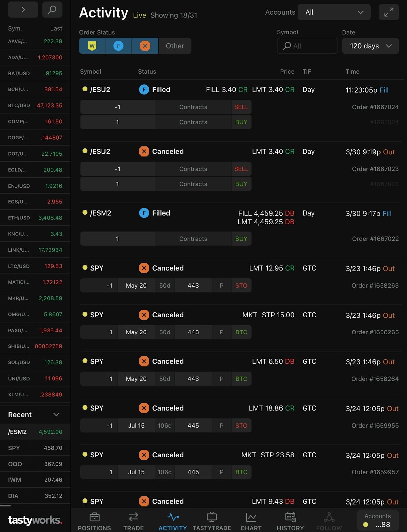Go to Trade arrows icon
This screenshot has height=532, width=407.
[x=133, y=517]
